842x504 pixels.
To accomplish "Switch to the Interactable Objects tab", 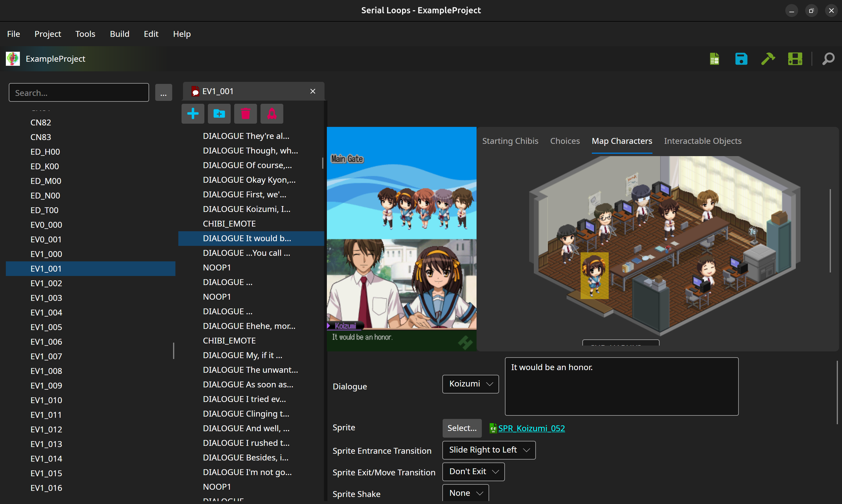I will click(703, 141).
